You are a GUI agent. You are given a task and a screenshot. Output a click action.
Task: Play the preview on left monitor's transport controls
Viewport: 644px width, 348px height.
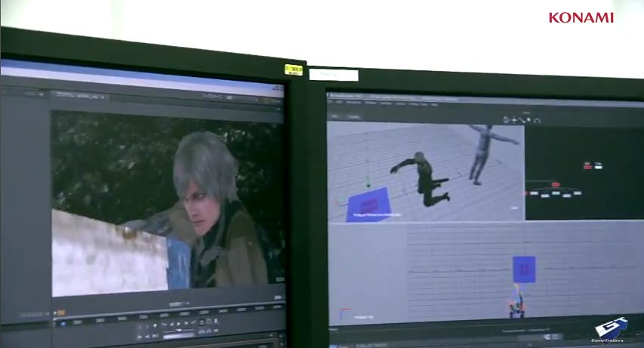click(x=179, y=324)
